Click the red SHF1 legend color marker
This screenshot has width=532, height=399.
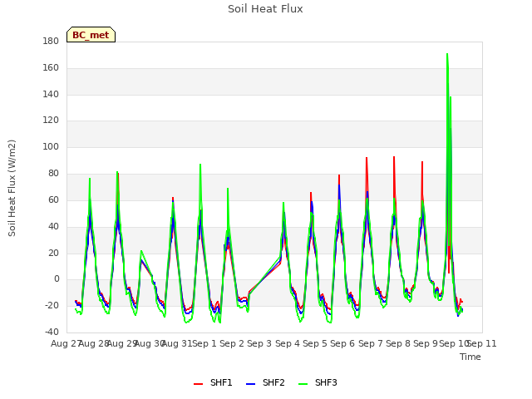coord(198,384)
